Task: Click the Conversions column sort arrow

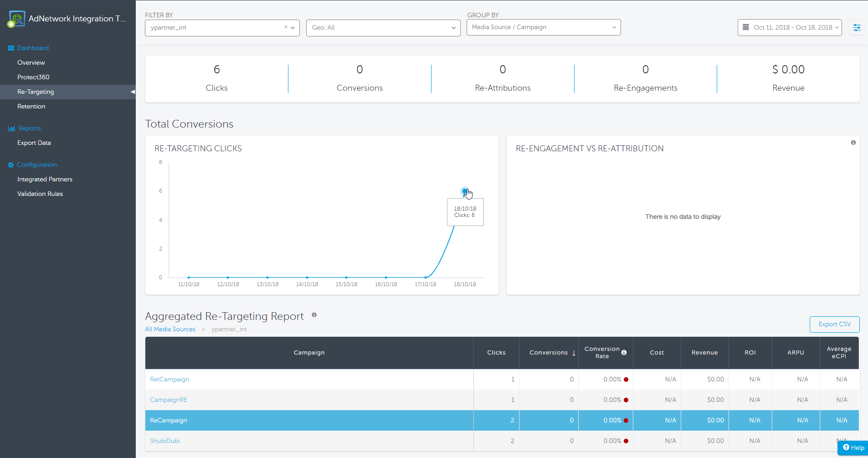Action: coord(574,353)
